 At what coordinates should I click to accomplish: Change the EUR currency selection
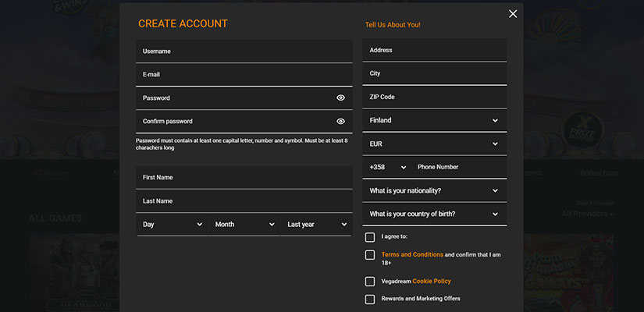pyautogui.click(x=434, y=144)
